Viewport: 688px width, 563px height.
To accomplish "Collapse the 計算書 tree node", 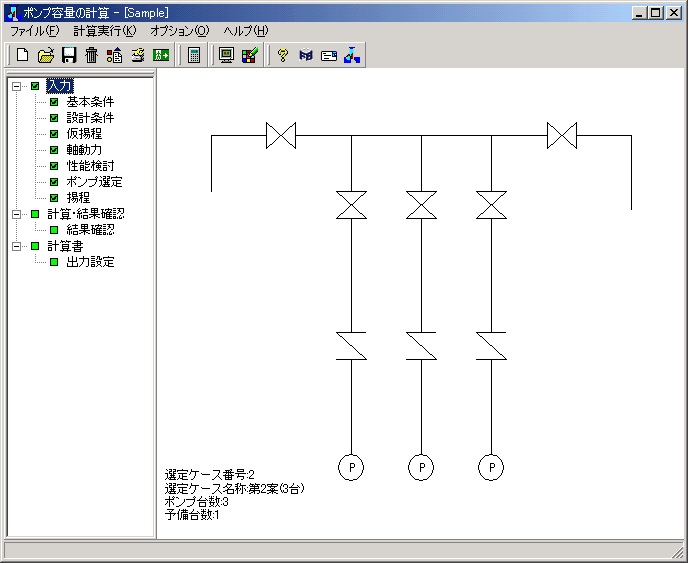I will 16,246.
